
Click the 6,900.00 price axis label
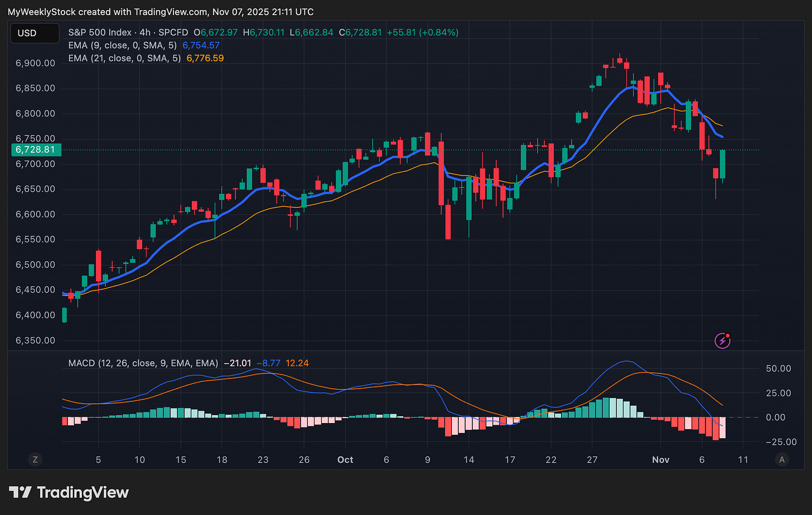click(x=35, y=64)
